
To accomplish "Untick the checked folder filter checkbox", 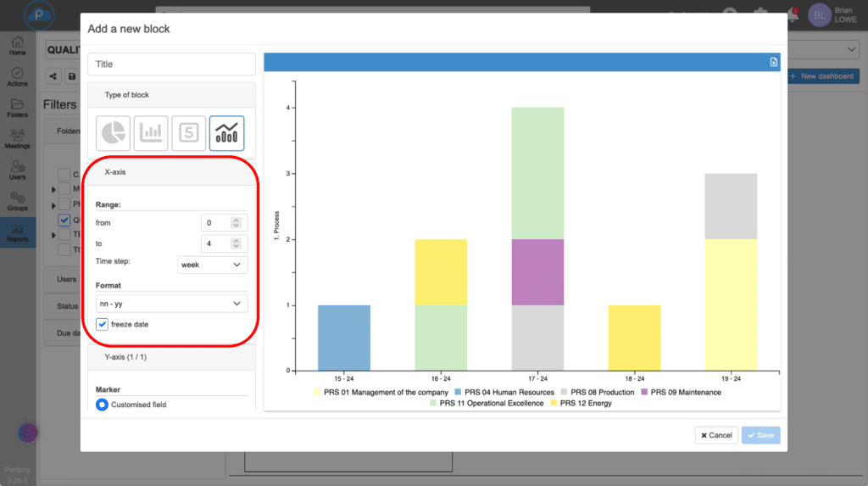I will click(64, 221).
